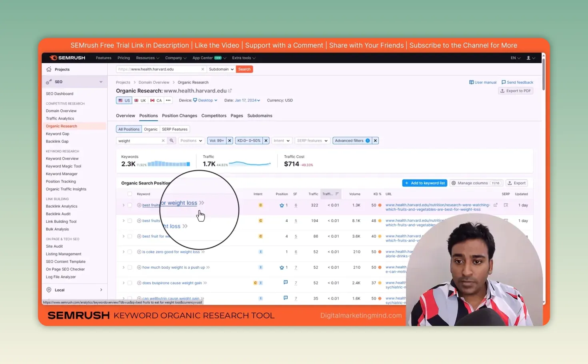Click the Semrush logo
This screenshot has width=588, height=364.
67,58
